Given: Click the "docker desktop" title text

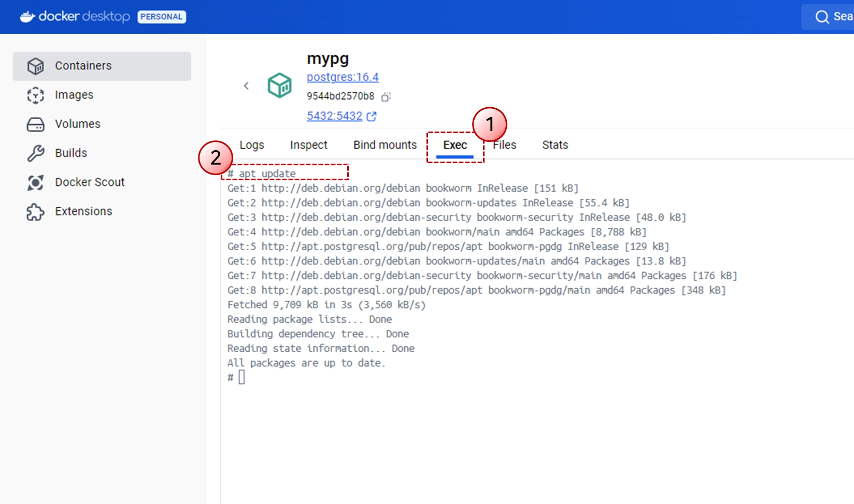Looking at the screenshot, I should click(x=84, y=17).
